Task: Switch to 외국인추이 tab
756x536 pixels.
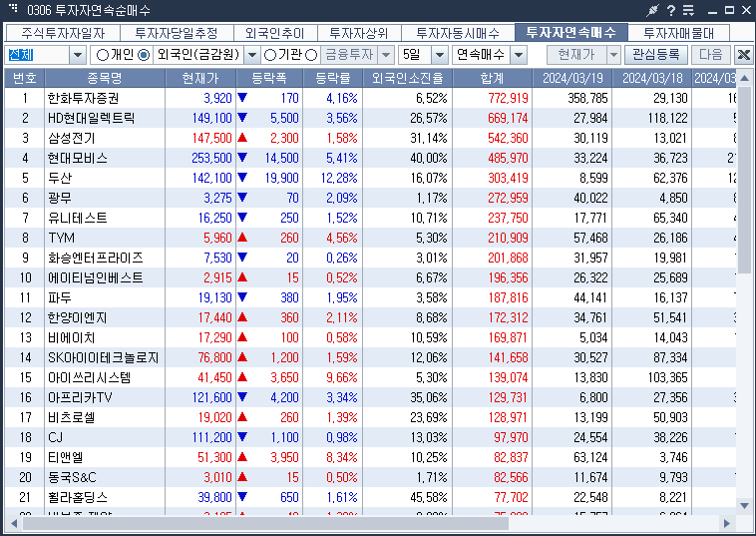Action: pos(275,33)
